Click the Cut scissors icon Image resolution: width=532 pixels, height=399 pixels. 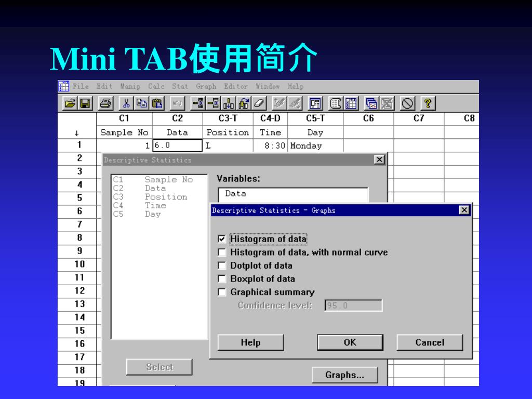(x=126, y=103)
